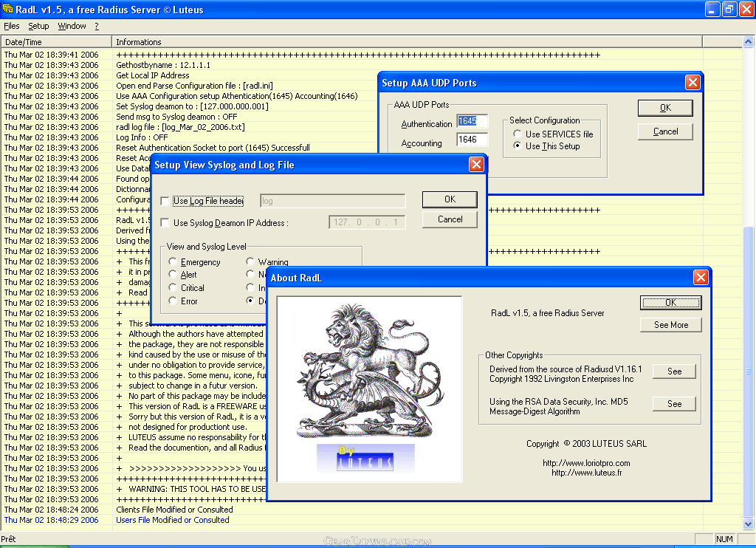Screen dimensions: 756x548
Task: Choose Use SERVICES file option
Action: [x=518, y=134]
